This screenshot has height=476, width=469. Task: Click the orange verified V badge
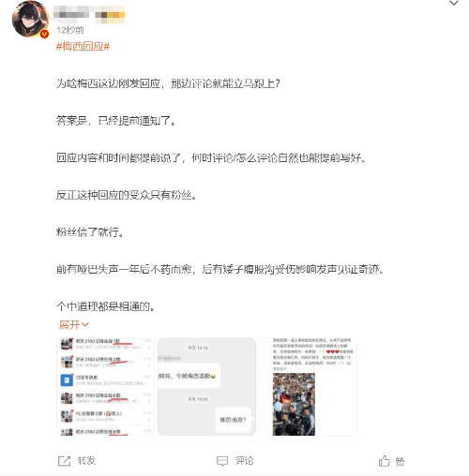[x=44, y=34]
